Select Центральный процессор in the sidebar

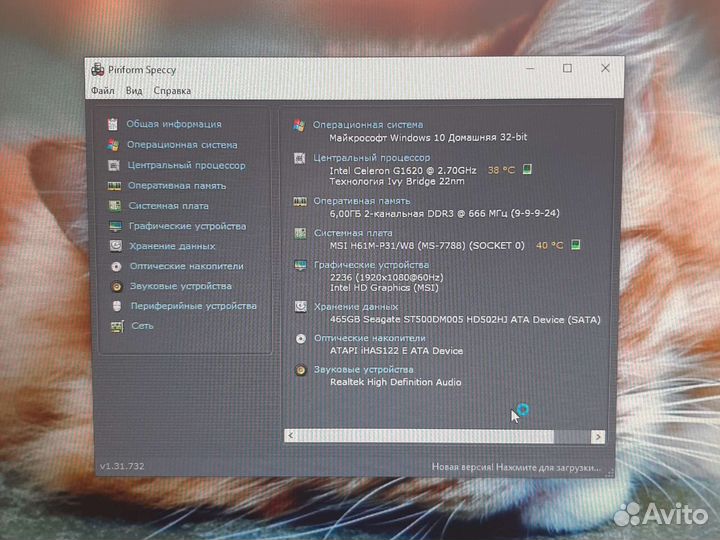[186, 165]
